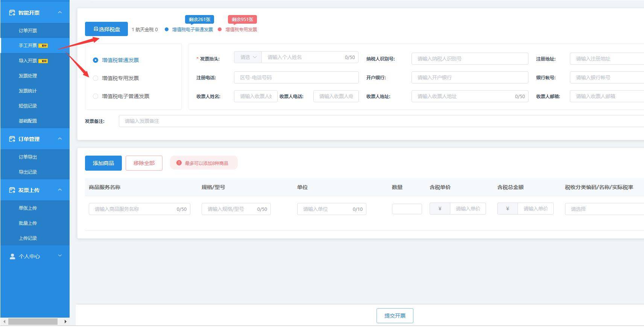This screenshot has width=644, height=327.
Task: Focus the 含税总金额 amount field
Action: click(x=536, y=209)
